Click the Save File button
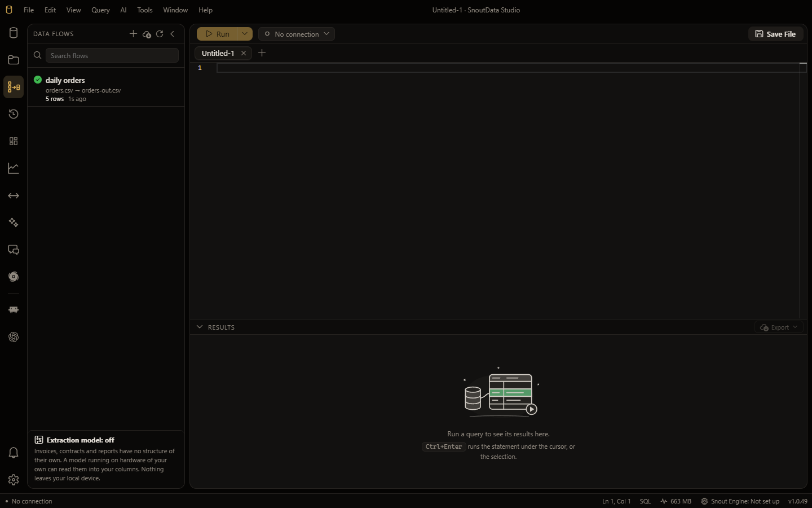Image resolution: width=812 pixels, height=508 pixels. click(x=775, y=34)
